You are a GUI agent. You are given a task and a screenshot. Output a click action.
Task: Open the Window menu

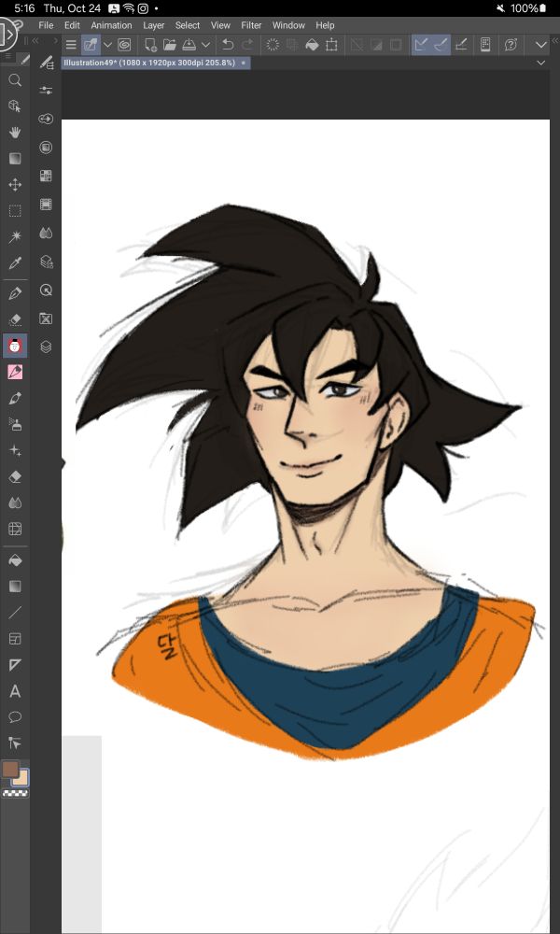tap(288, 25)
